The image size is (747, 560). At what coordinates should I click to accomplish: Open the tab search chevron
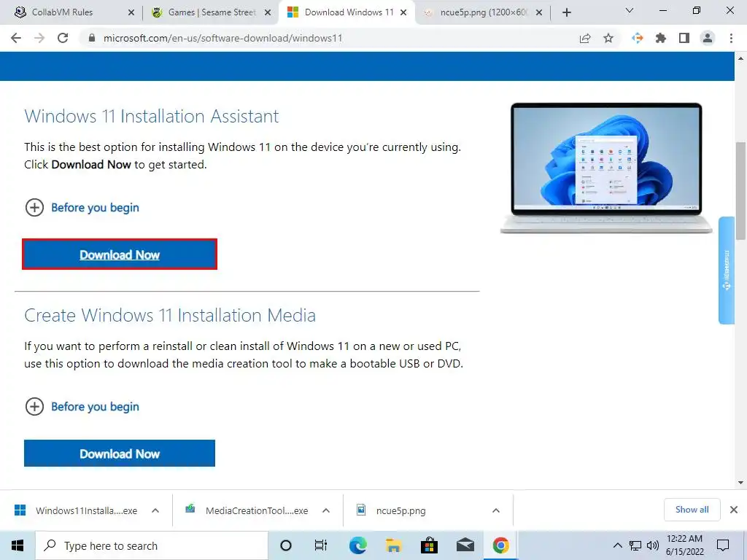[630, 11]
